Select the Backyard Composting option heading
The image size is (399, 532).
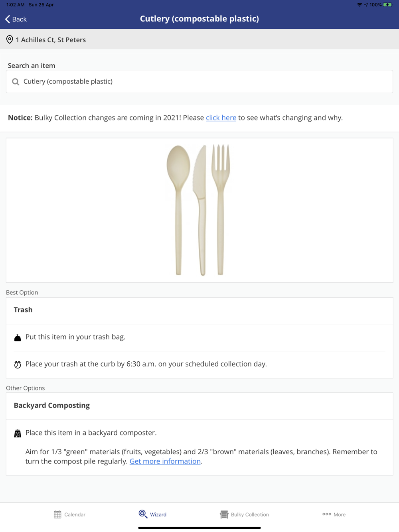click(52, 406)
